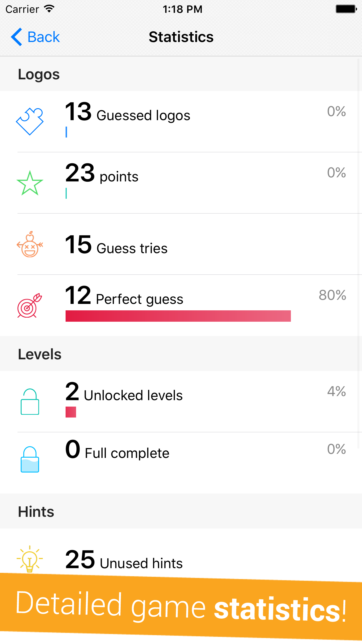Tap the blue filled padlock Full complete icon

[30, 459]
